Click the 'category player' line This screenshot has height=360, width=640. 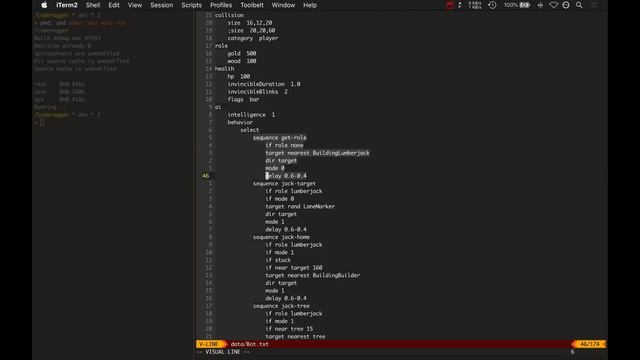point(253,38)
